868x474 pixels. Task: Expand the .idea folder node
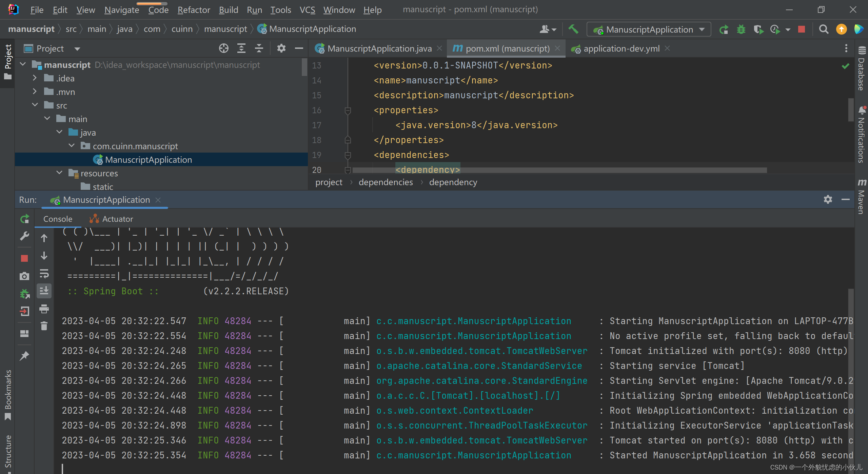pos(35,78)
